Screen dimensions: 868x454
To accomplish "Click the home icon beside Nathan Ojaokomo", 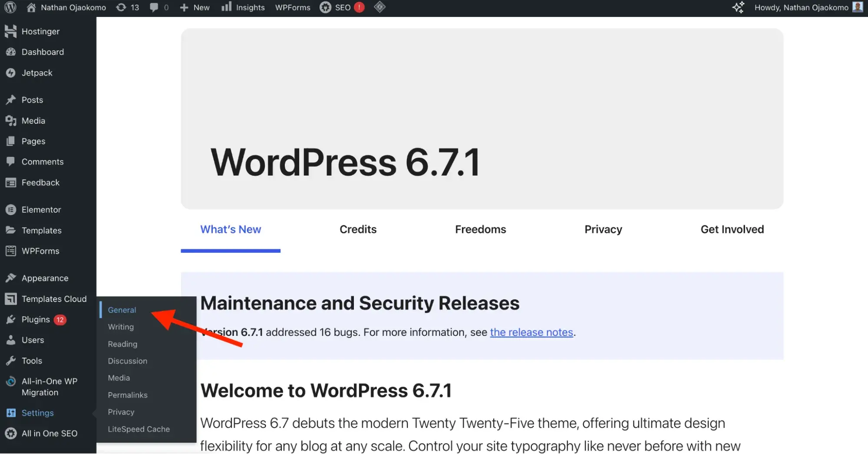I will click(31, 7).
